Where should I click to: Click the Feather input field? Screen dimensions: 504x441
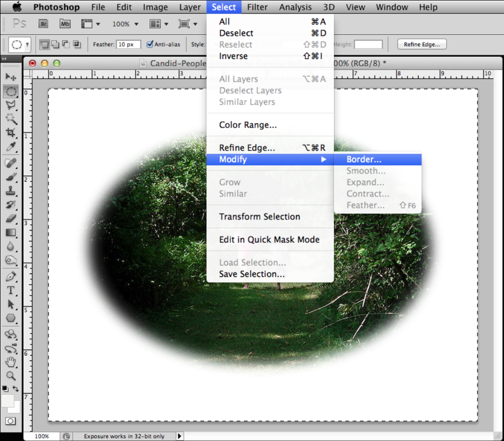[128, 44]
